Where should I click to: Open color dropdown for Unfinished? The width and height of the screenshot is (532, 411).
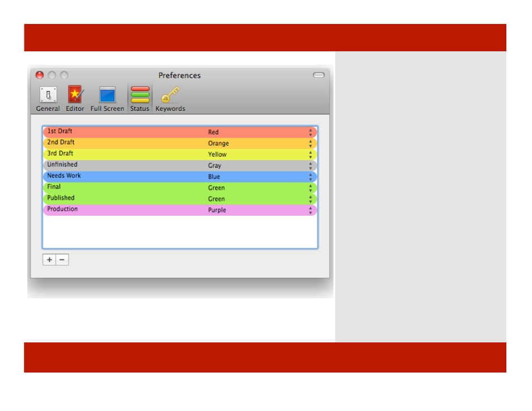(x=311, y=166)
